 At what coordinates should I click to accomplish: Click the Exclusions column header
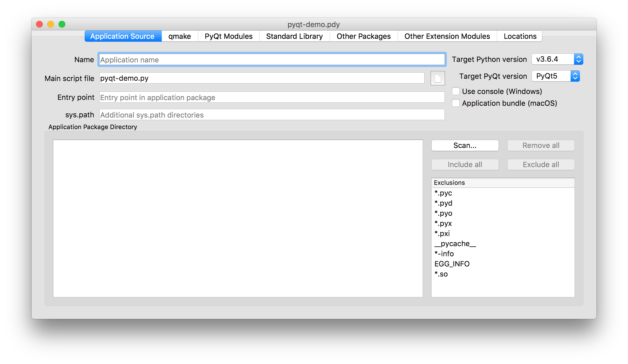pos(503,183)
